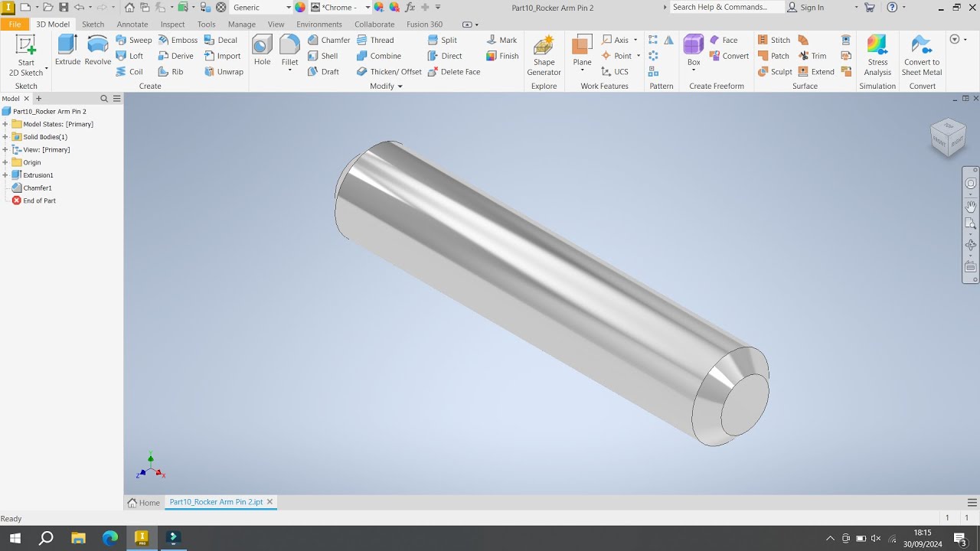The width and height of the screenshot is (980, 551).
Task: Open Stress Analysis simulation
Action: point(877,55)
